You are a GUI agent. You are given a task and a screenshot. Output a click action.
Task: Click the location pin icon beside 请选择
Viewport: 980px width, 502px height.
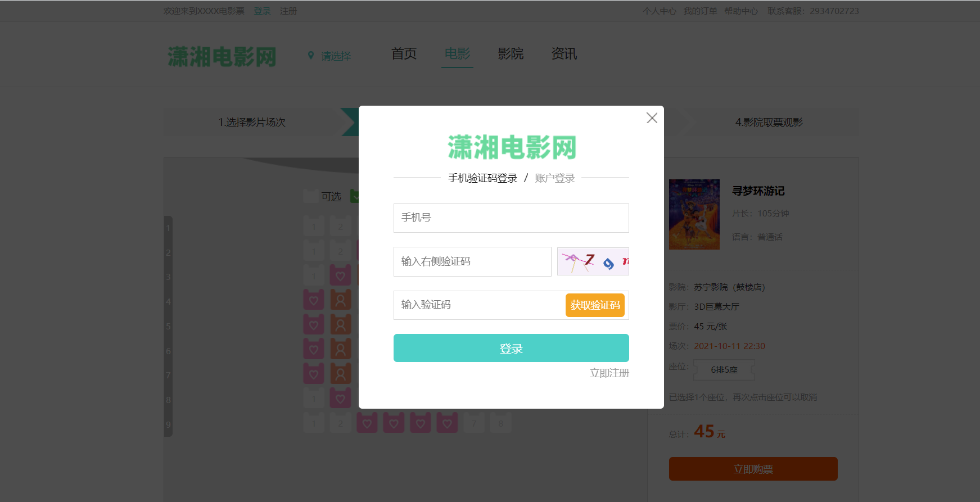pos(311,55)
